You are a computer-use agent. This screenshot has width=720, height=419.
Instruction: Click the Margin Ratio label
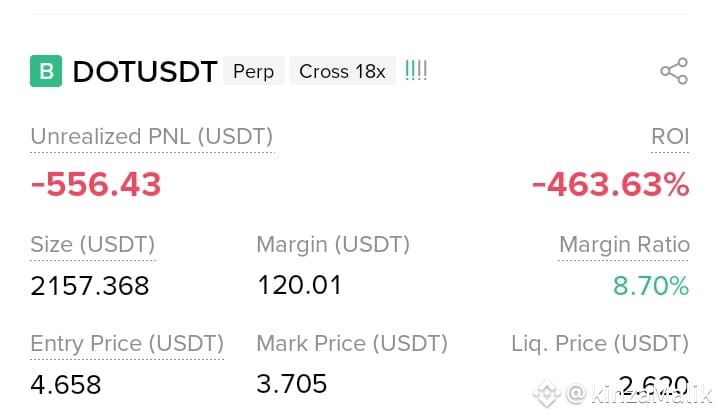pyautogui.click(x=624, y=244)
